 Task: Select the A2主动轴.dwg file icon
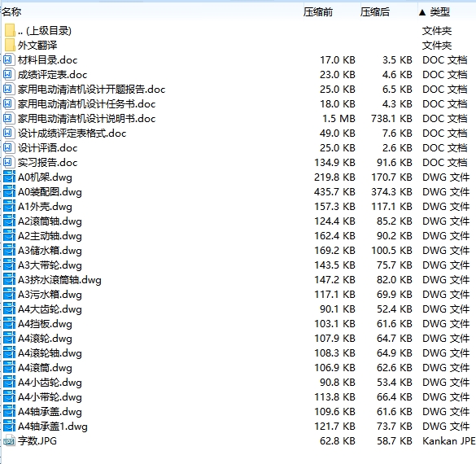click(9, 235)
